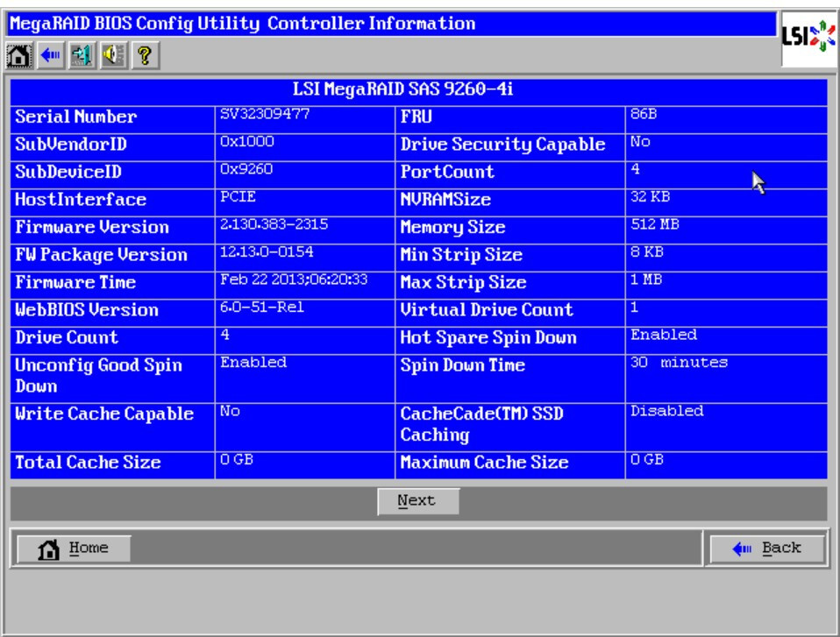Go to the Next controller information page

click(x=418, y=501)
